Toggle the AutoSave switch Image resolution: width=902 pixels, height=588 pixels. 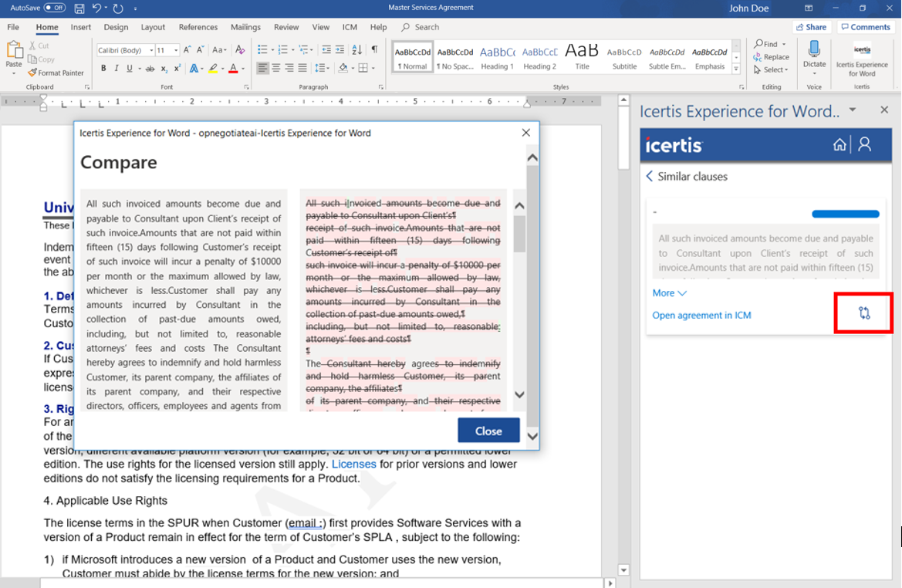(54, 8)
